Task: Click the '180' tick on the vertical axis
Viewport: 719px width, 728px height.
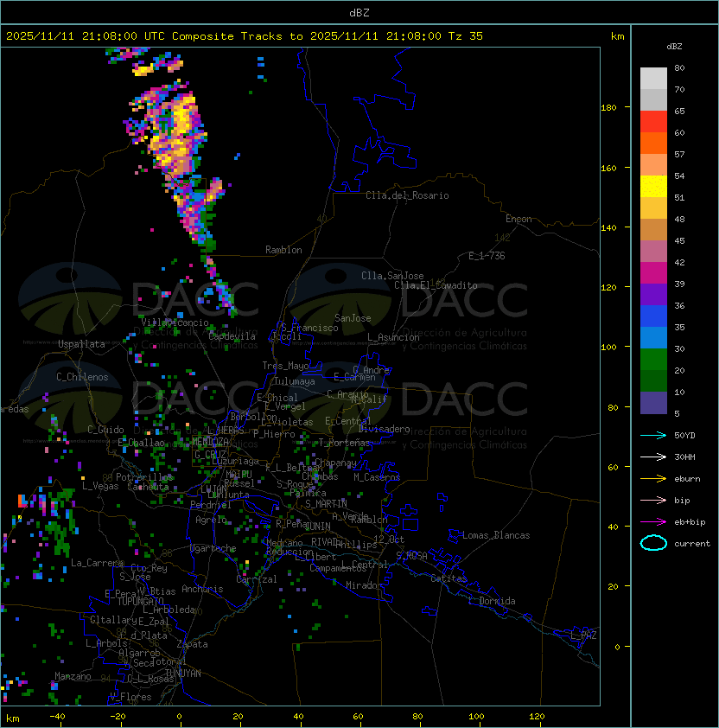Action: (x=608, y=108)
